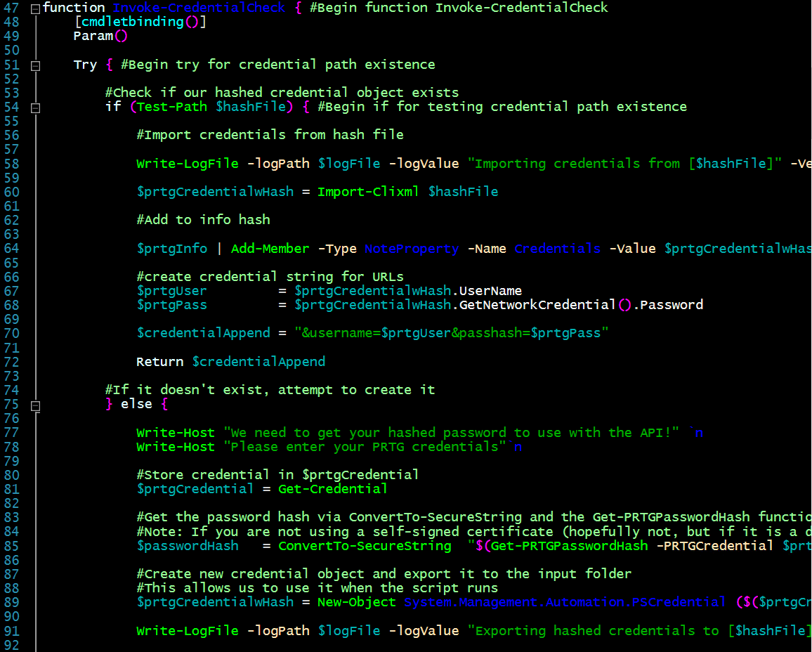
Task: Click the ConvertTo-SecureString cmdlet on line 85
Action: point(365,545)
